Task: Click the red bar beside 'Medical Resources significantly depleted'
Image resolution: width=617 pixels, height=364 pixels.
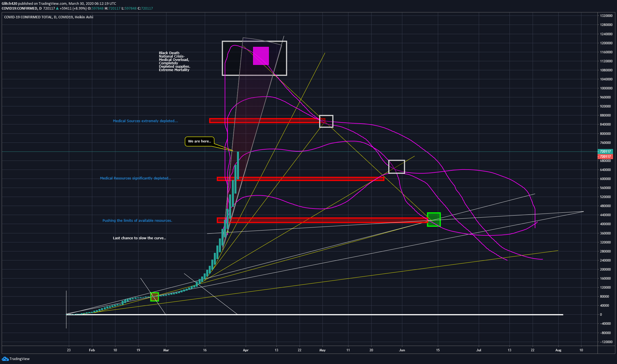Action: (x=300, y=179)
